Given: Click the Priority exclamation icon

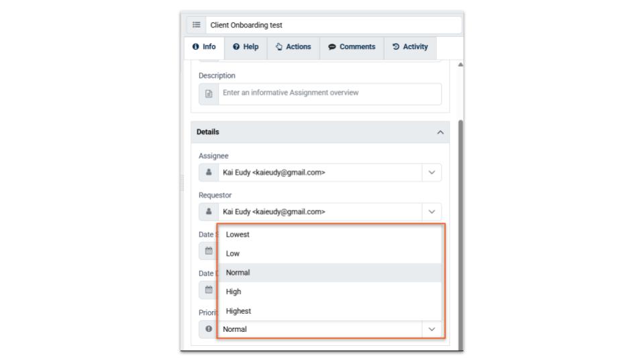Looking at the screenshot, I should 209,329.
